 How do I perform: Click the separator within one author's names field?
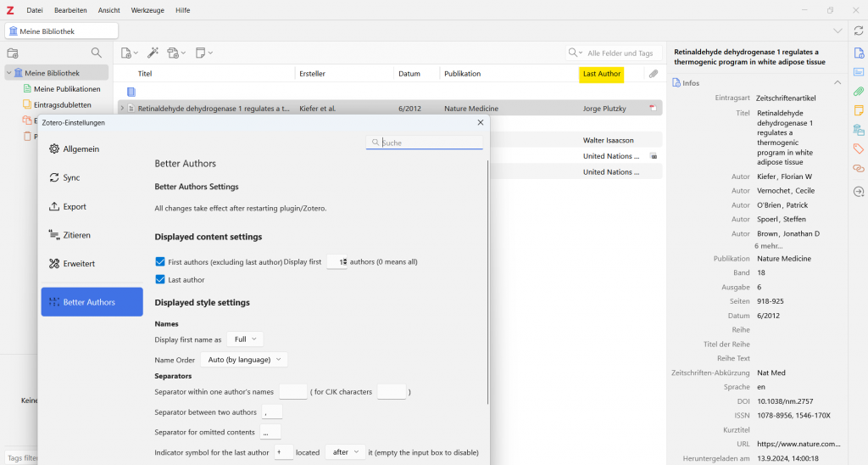(x=292, y=392)
